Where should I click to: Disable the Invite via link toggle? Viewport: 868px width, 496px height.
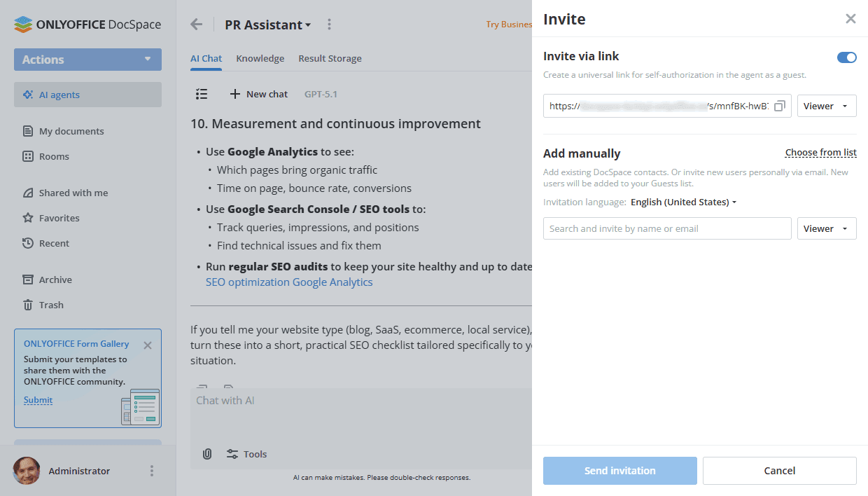(846, 57)
